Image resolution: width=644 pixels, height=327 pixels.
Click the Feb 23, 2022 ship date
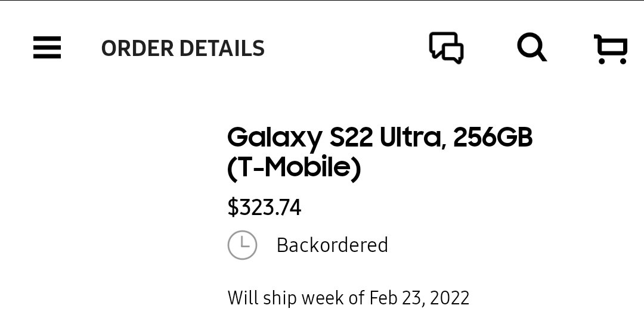[419, 297]
